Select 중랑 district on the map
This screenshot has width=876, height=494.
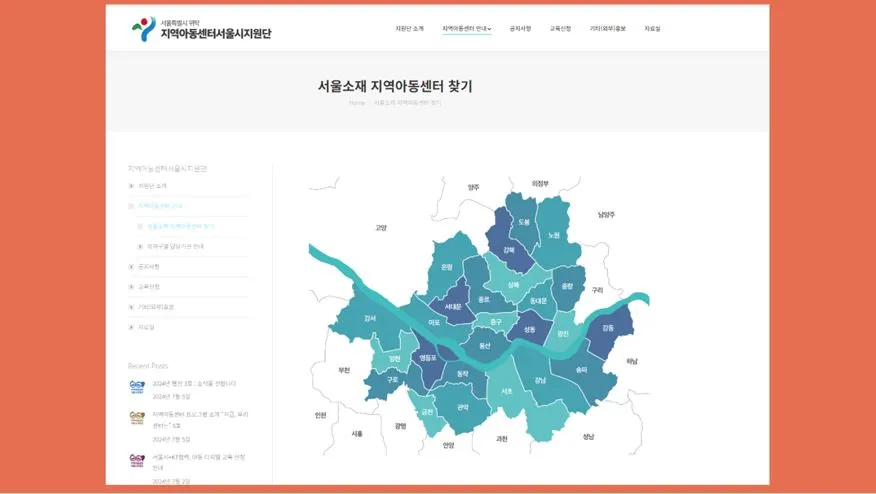click(567, 286)
